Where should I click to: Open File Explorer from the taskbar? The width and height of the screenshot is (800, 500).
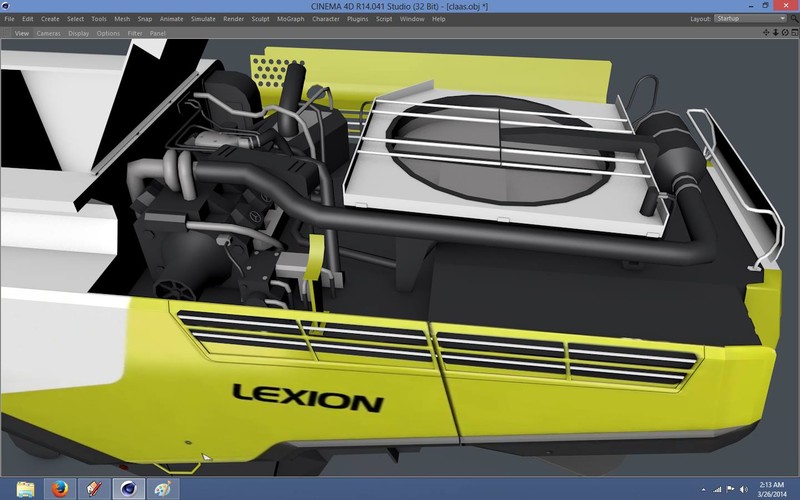click(24, 488)
